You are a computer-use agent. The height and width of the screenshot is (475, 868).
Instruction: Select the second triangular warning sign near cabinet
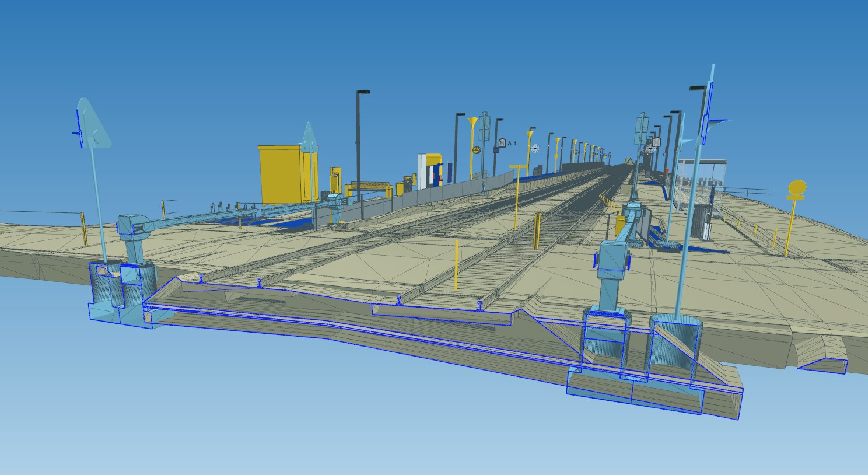(308, 139)
